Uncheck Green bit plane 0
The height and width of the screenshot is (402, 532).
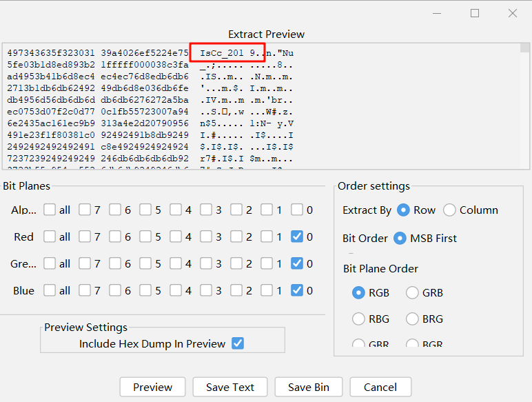(x=297, y=263)
